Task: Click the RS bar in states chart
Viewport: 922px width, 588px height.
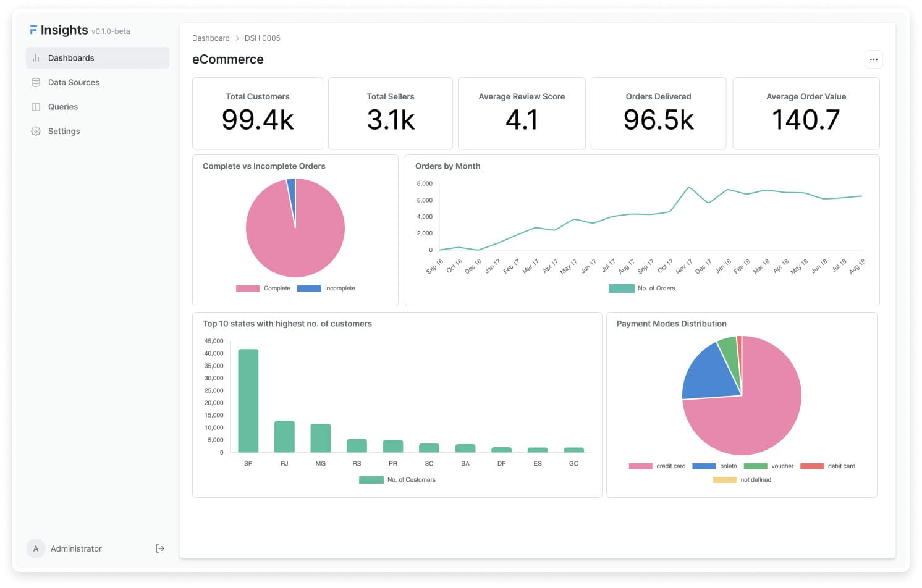Action: (357, 446)
